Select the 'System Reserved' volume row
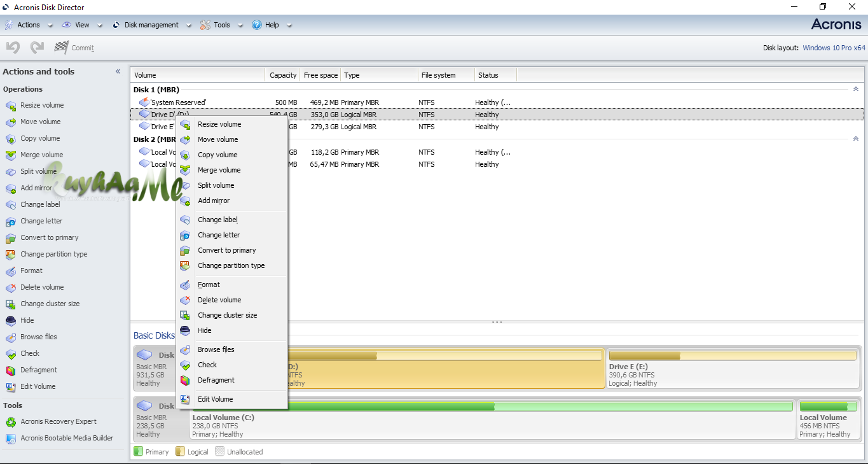The width and height of the screenshot is (868, 464). (x=497, y=102)
